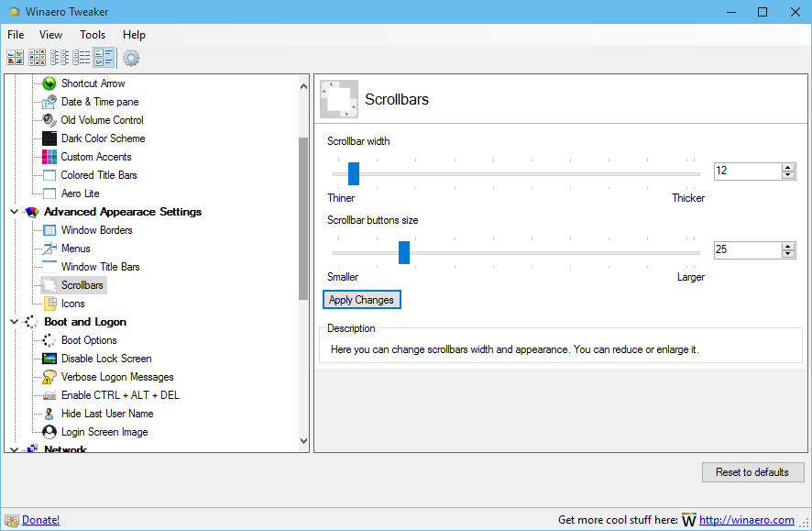
Task: Switch to details view in toolbar
Action: (104, 58)
